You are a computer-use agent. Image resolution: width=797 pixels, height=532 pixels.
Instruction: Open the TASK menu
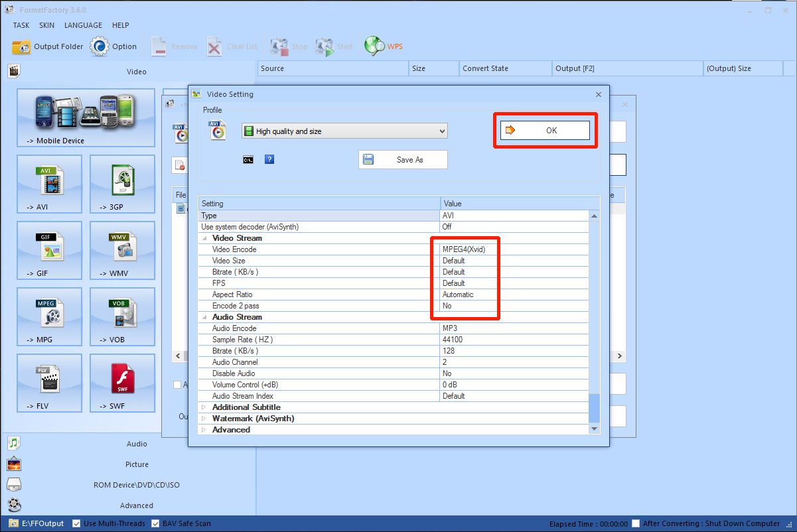[x=21, y=25]
